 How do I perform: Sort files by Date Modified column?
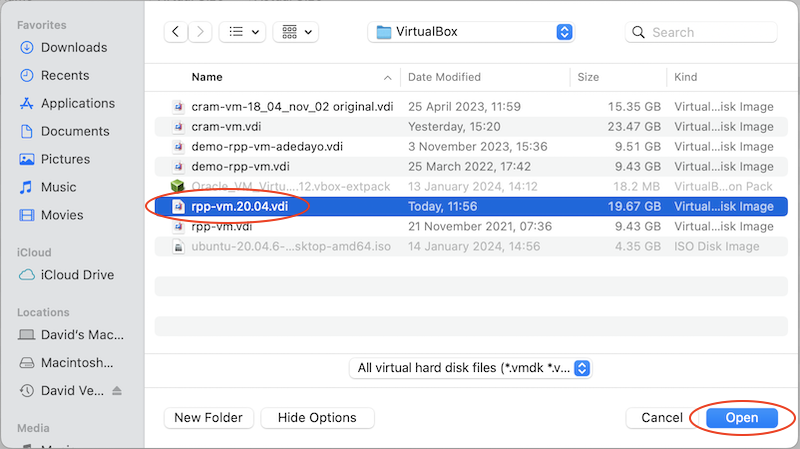[444, 77]
